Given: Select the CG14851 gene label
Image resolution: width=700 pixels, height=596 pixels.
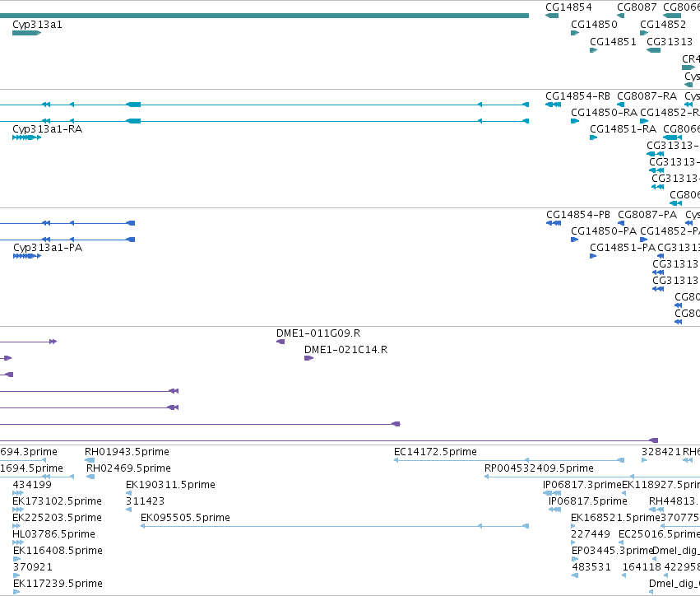Looking at the screenshot, I should tap(613, 42).
